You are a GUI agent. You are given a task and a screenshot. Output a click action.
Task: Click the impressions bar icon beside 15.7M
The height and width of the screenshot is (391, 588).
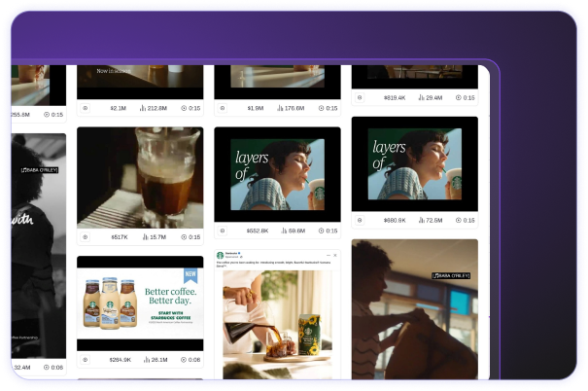point(145,236)
